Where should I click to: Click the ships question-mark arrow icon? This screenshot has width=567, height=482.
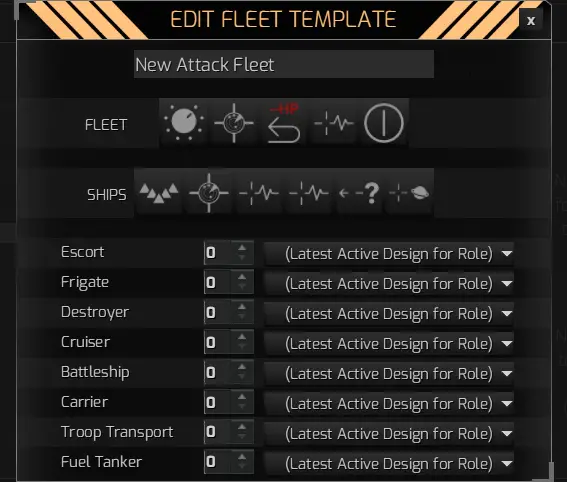click(x=359, y=193)
